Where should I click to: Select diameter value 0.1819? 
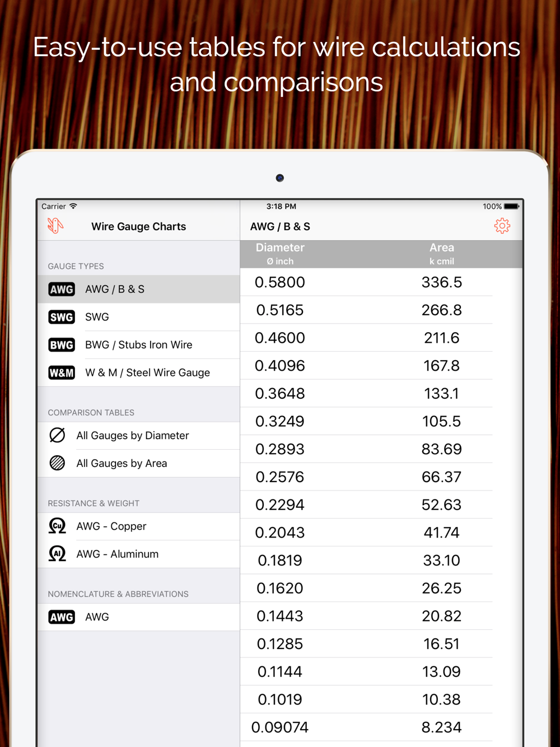coord(280,561)
